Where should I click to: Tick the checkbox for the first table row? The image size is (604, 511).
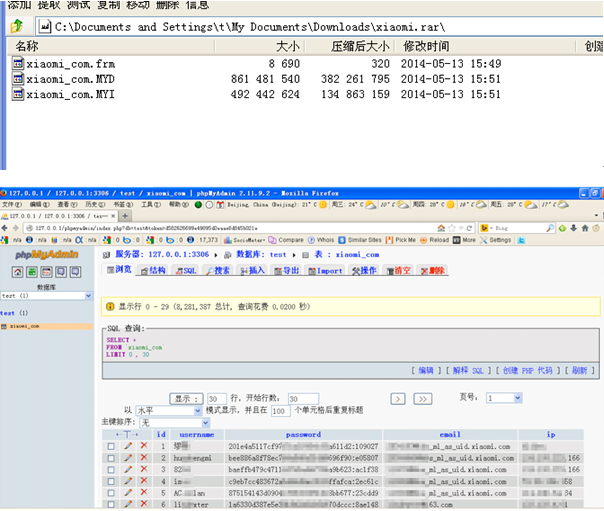(x=111, y=446)
